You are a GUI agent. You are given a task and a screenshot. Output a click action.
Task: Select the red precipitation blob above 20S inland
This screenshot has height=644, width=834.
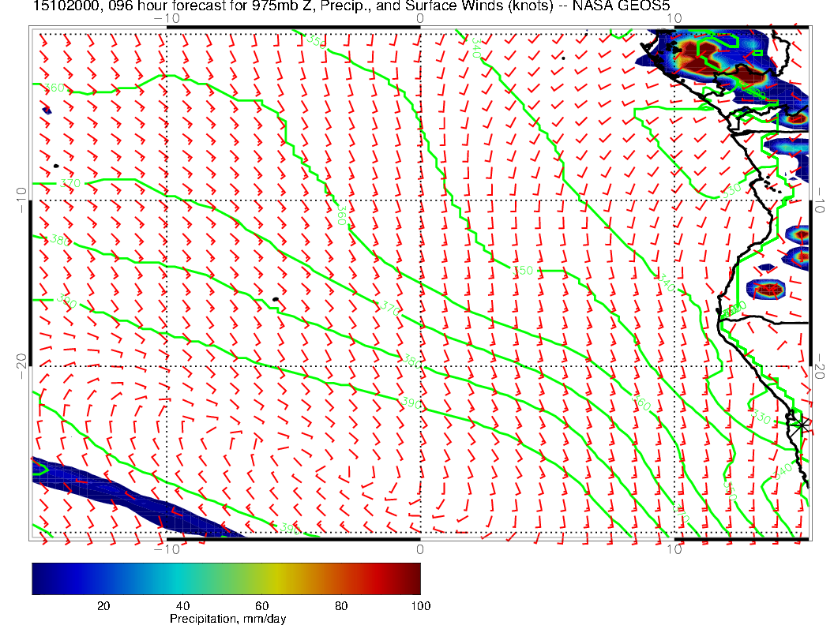click(768, 289)
